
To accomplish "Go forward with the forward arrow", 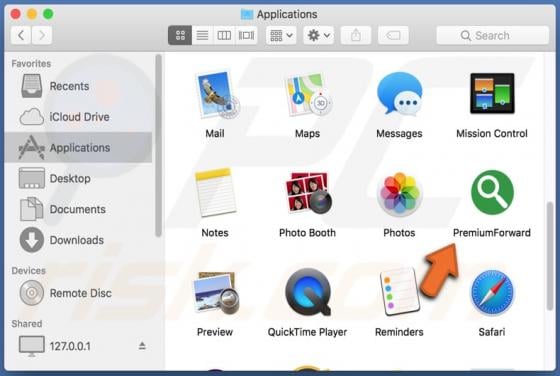I will (42, 35).
